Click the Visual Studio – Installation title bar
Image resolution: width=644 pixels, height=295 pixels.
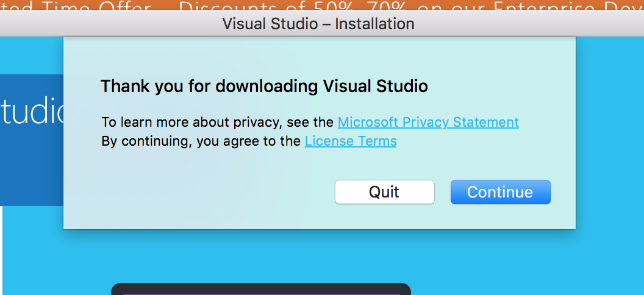[318, 24]
